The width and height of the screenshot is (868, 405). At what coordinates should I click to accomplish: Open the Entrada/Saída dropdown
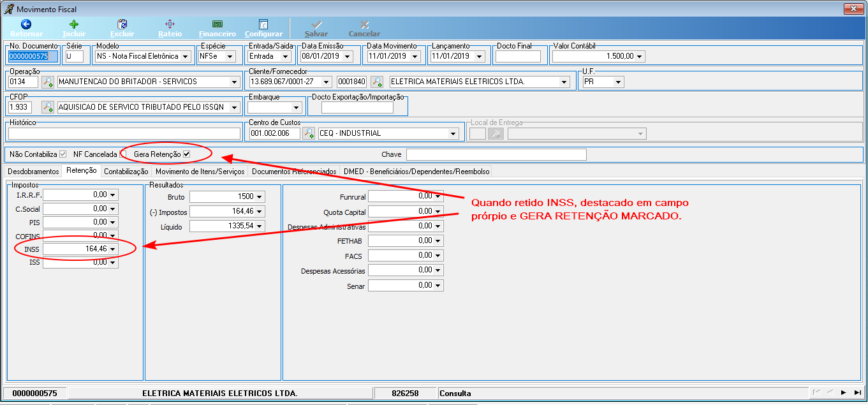pyautogui.click(x=286, y=56)
